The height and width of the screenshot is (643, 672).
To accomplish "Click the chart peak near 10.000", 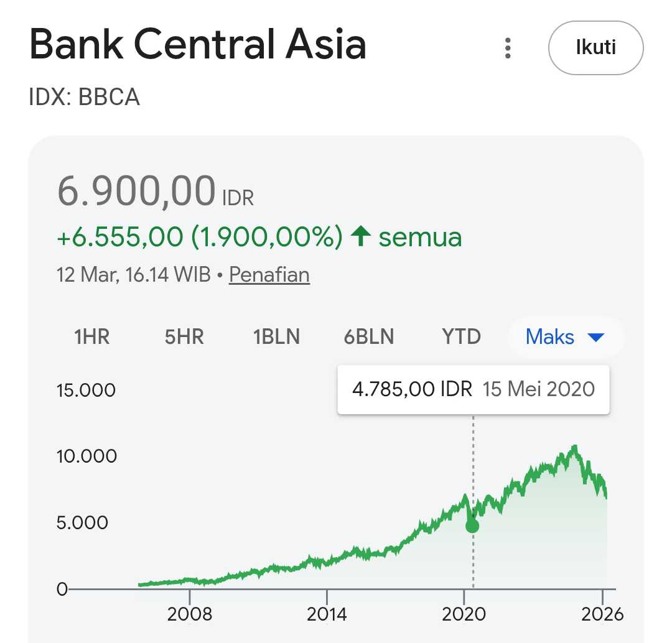I will click(575, 446).
